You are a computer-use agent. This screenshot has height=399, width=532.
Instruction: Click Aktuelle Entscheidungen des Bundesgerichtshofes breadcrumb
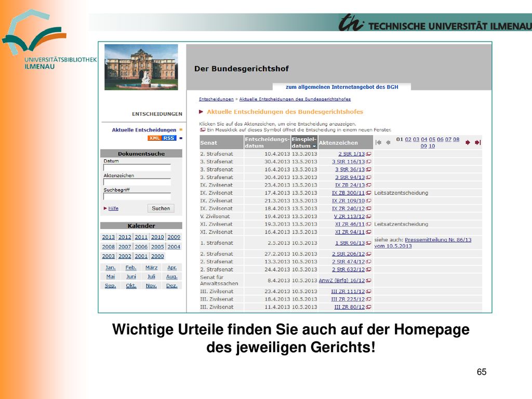(295, 99)
